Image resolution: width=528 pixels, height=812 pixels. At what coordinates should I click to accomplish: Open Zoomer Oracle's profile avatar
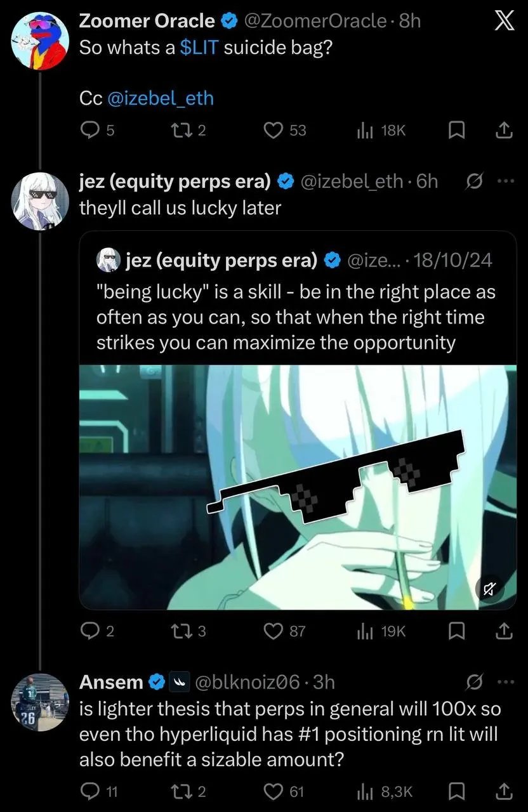coord(40,39)
